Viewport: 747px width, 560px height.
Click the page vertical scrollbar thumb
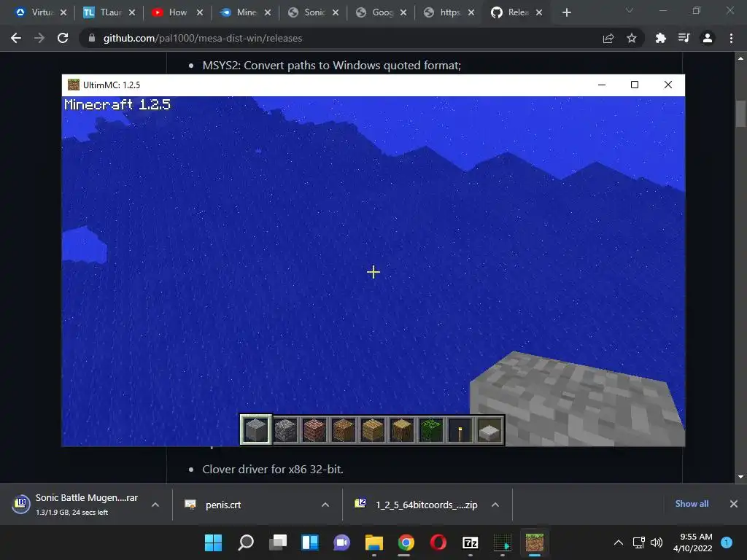(x=740, y=113)
